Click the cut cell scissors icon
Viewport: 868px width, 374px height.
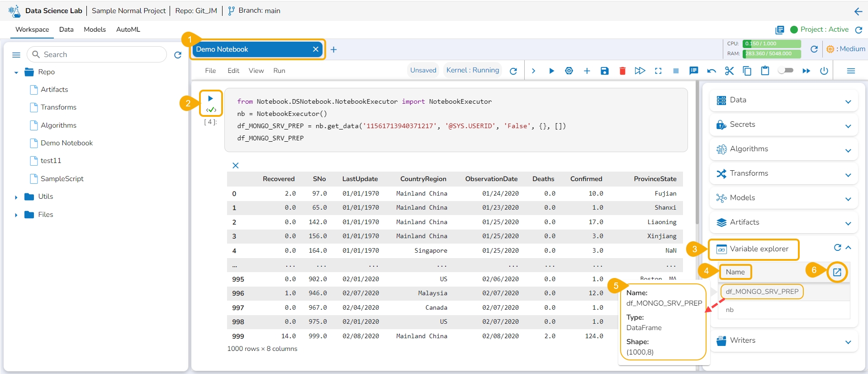pyautogui.click(x=729, y=71)
